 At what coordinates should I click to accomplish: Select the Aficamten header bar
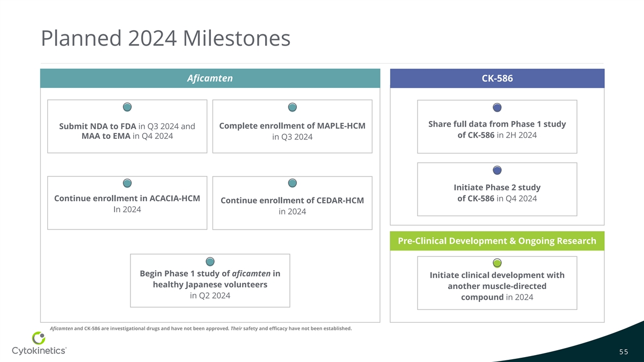click(x=210, y=78)
